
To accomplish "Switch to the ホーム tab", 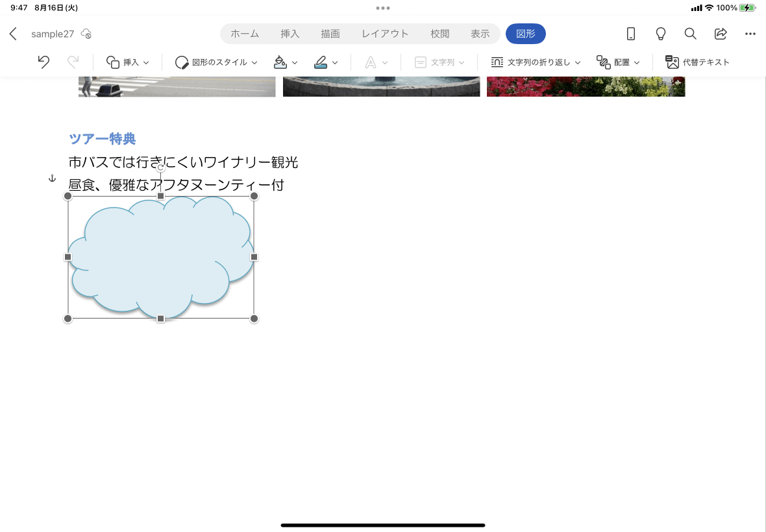I will tap(245, 34).
